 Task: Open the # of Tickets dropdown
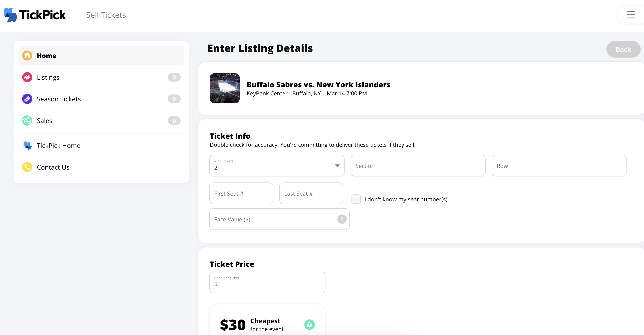[277, 166]
